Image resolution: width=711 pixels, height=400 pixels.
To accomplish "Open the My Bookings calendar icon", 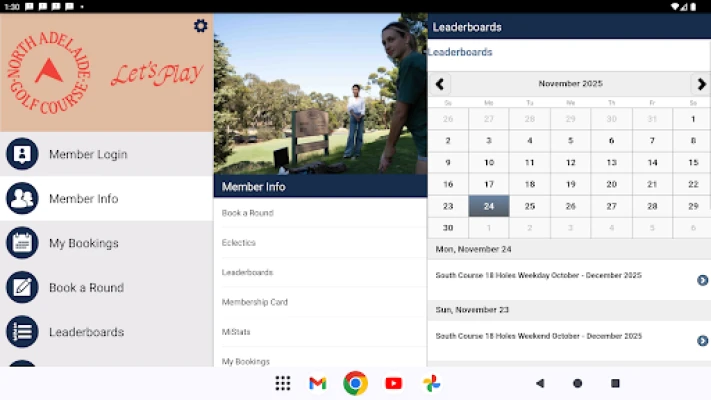I will click(x=22, y=243).
